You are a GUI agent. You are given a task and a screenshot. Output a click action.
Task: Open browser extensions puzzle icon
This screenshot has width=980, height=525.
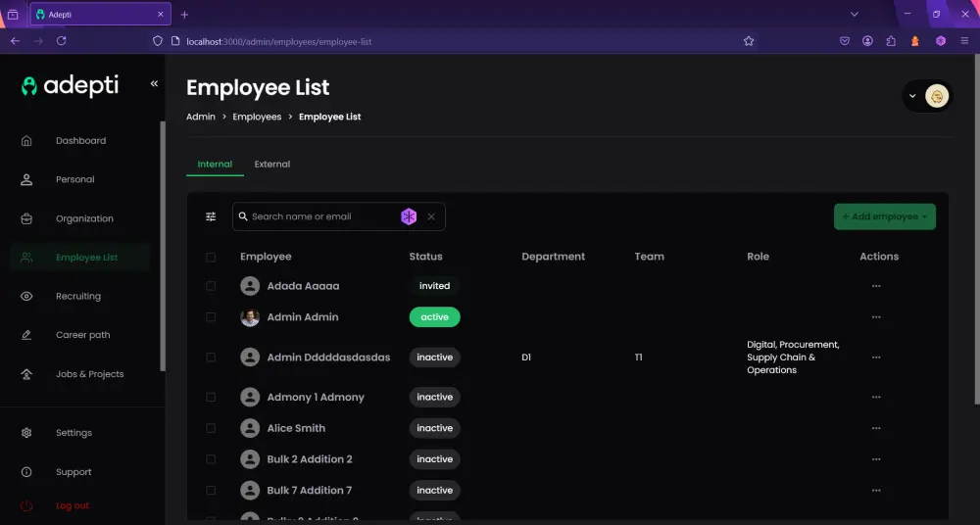tap(891, 41)
